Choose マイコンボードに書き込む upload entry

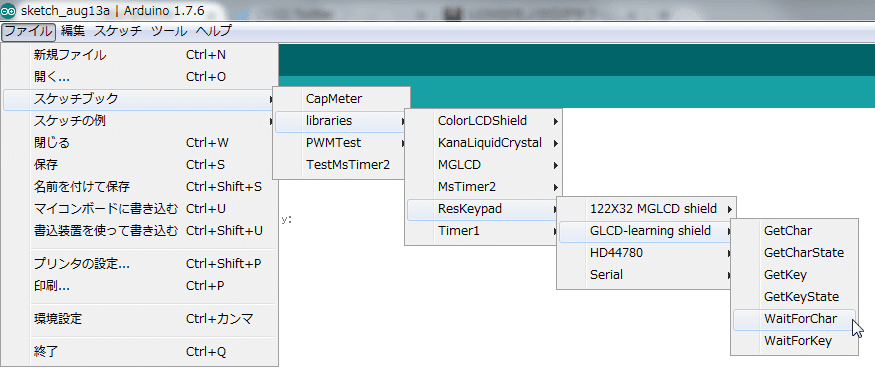tap(140, 209)
